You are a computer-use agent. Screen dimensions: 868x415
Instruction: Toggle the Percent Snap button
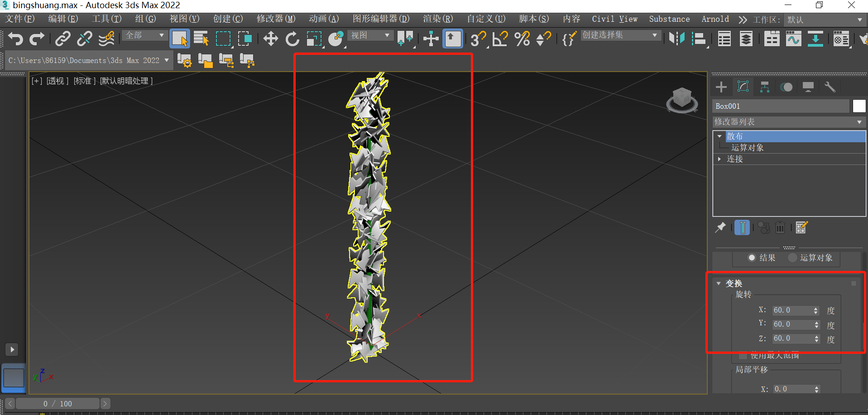click(x=522, y=39)
